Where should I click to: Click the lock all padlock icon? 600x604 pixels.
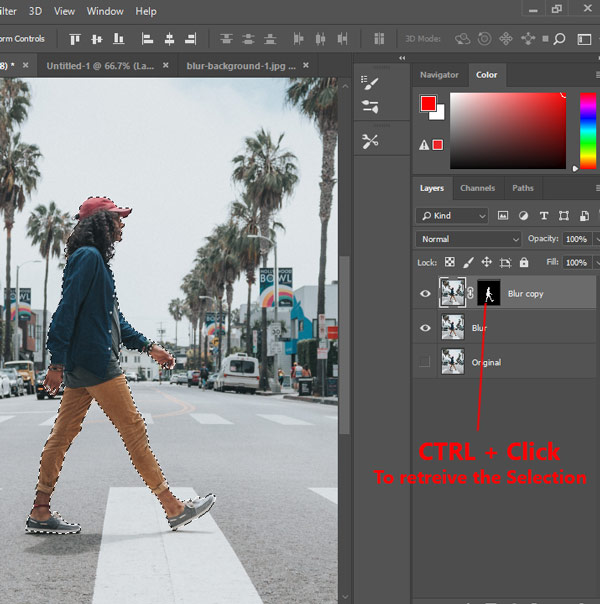525,263
